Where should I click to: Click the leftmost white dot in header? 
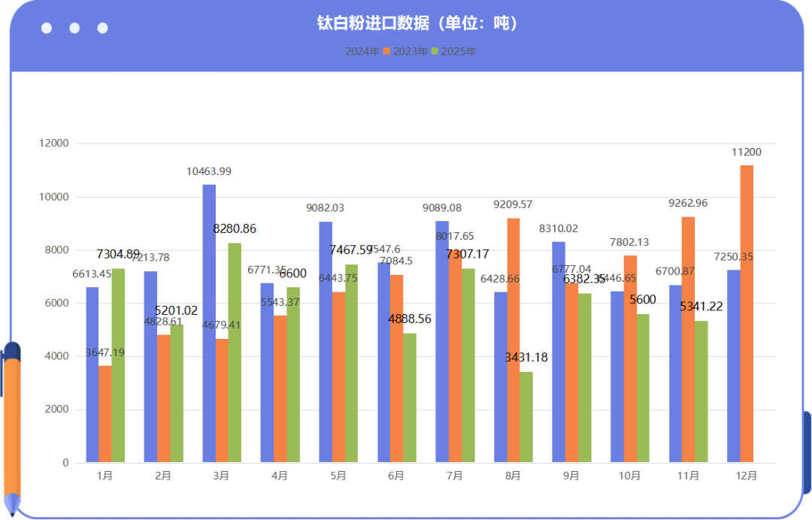(47, 29)
